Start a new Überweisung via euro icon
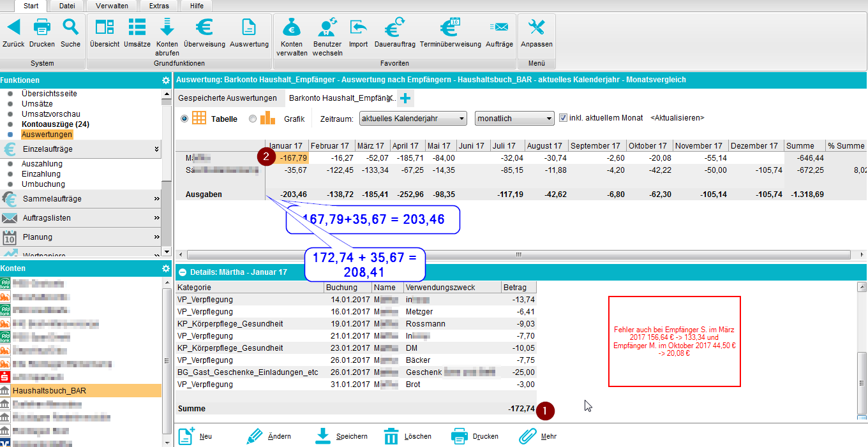The image size is (868, 447). (204, 27)
